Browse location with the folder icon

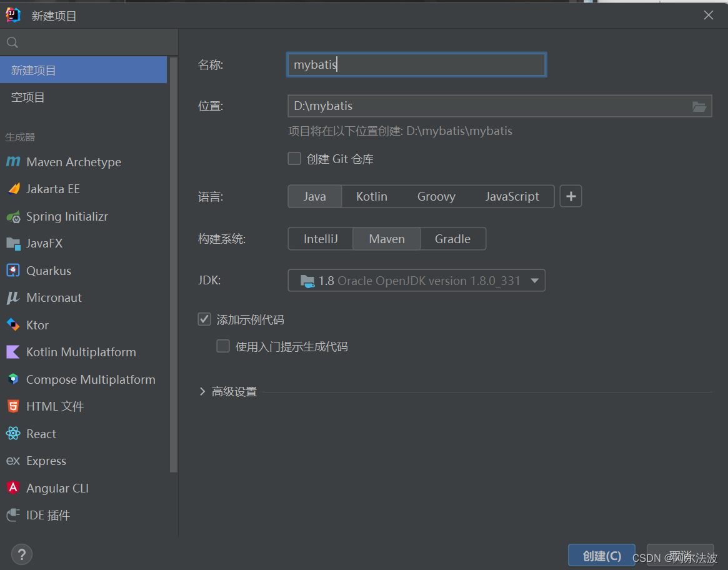pos(699,106)
